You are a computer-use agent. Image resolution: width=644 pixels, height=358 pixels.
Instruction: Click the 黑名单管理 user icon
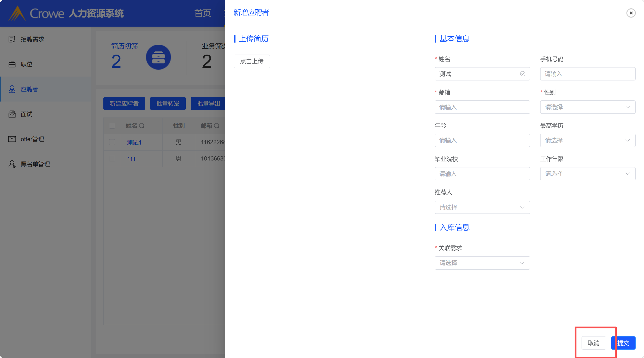12,164
